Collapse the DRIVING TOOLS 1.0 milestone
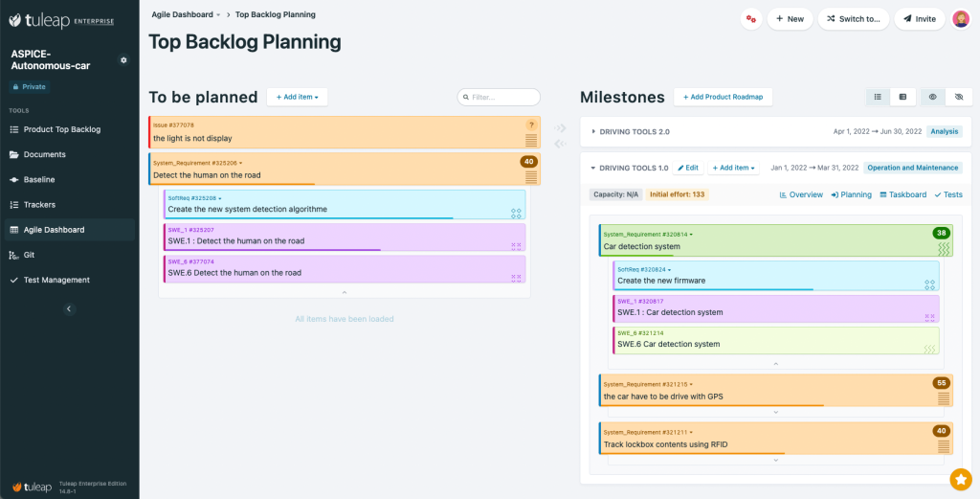This screenshot has width=980, height=499. point(593,168)
